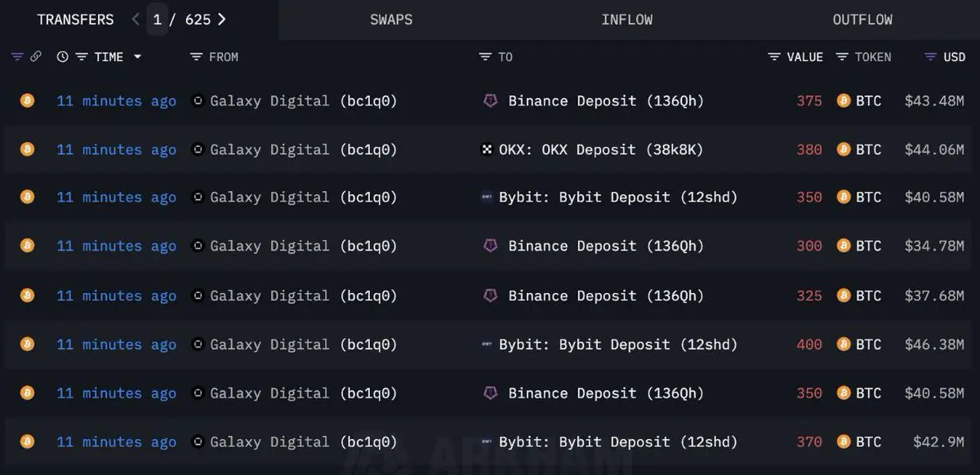Switch to the INFLOW tab
Image resolution: width=980 pixels, height=475 pixels.
[627, 20]
